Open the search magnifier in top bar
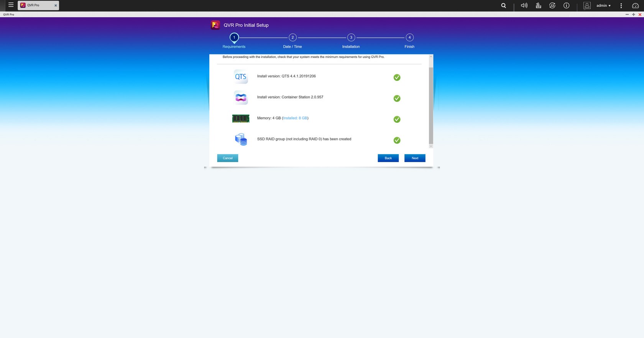The height and width of the screenshot is (338, 644). click(504, 5)
